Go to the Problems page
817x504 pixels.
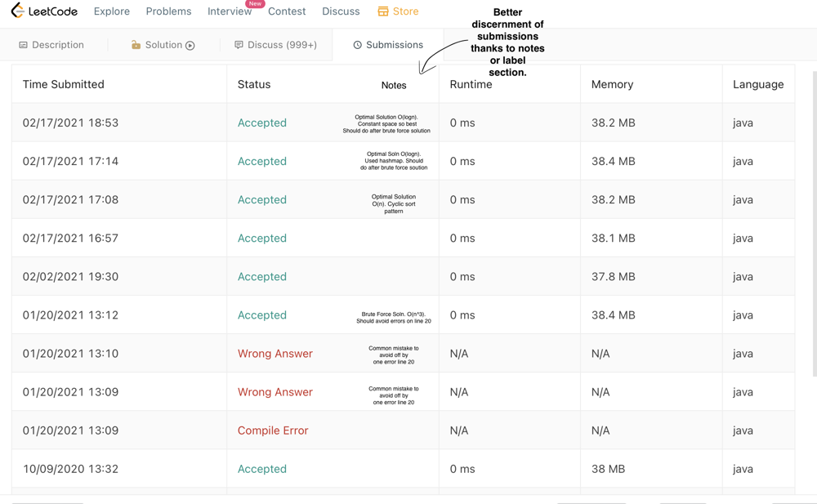[168, 11]
